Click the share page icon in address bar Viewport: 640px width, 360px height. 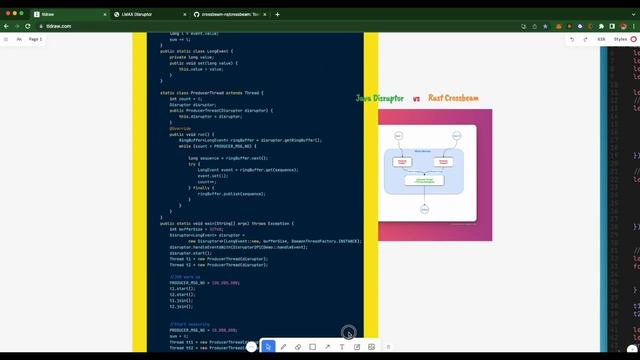[535, 26]
